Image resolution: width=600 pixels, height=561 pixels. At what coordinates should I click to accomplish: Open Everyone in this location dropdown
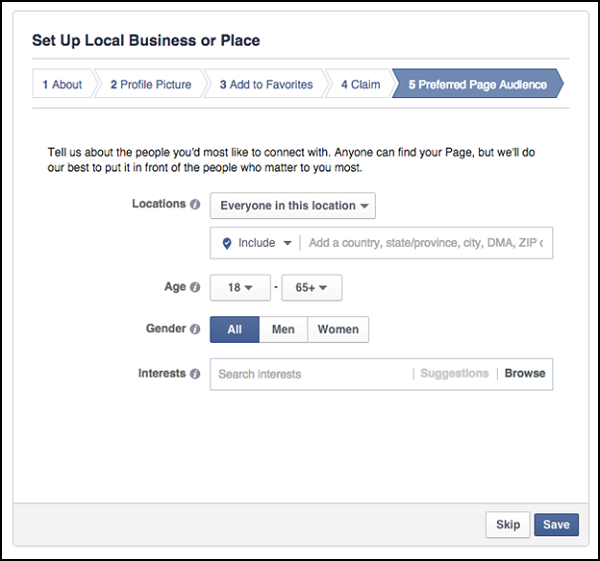coord(293,206)
